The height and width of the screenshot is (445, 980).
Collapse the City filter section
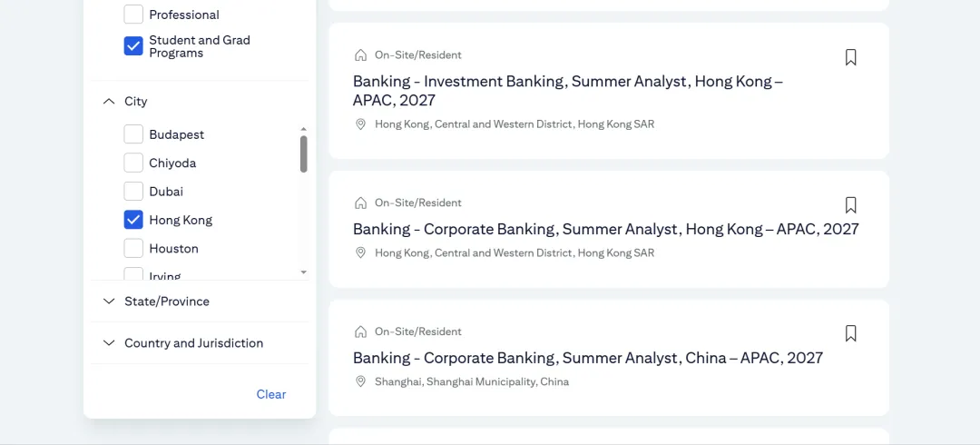[x=109, y=102]
